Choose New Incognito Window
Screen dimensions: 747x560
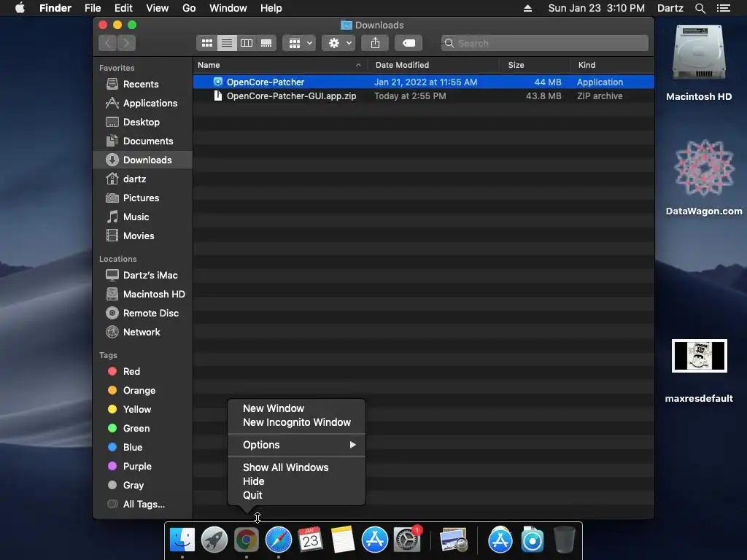[296, 422]
